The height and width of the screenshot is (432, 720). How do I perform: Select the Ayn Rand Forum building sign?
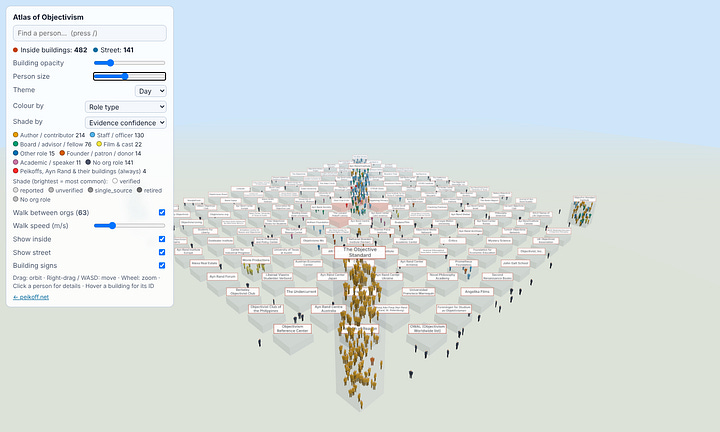[x=223, y=277]
